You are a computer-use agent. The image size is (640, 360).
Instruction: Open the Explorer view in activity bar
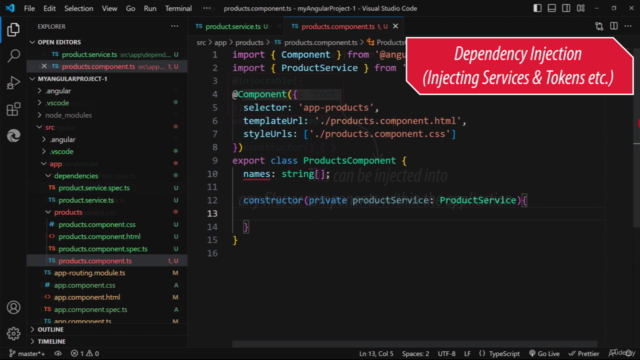[13, 29]
